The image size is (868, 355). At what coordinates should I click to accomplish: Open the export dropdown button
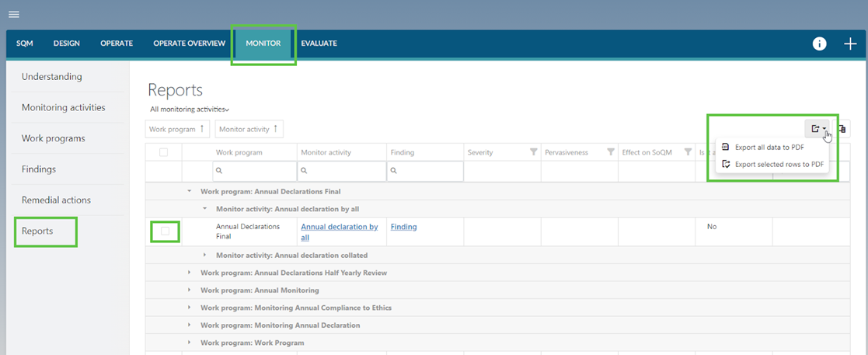pyautogui.click(x=817, y=129)
